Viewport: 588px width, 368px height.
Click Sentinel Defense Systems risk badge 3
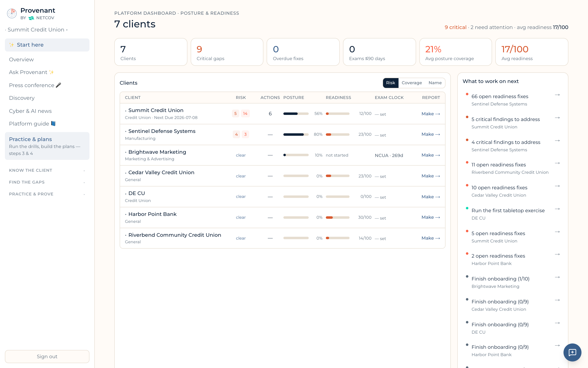pyautogui.click(x=245, y=134)
